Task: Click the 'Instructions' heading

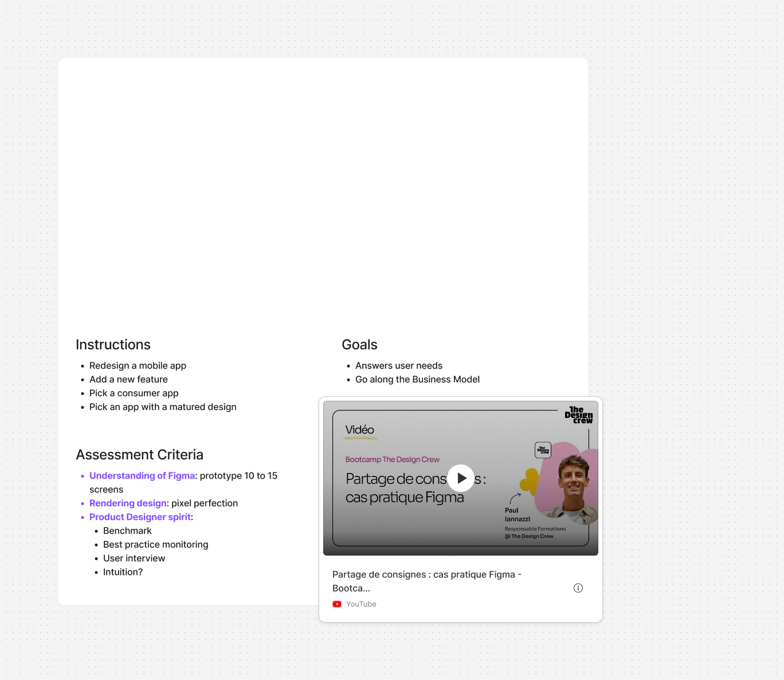Action: pos(113,345)
